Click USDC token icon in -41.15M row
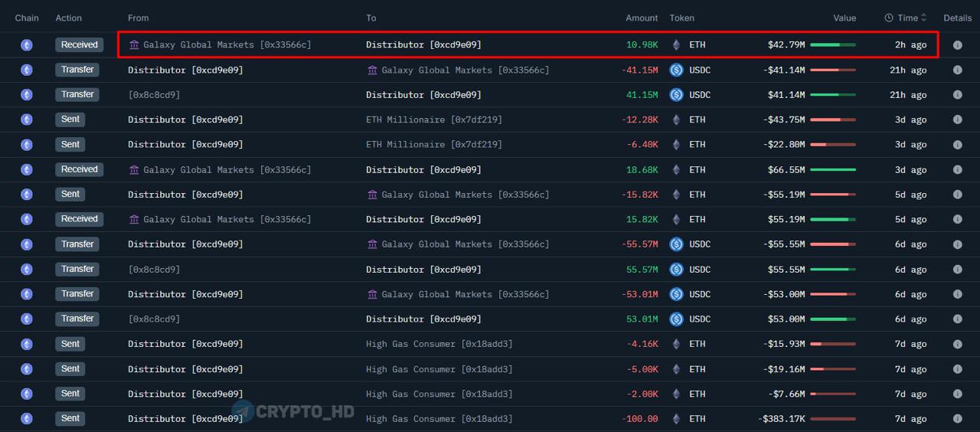 [676, 70]
